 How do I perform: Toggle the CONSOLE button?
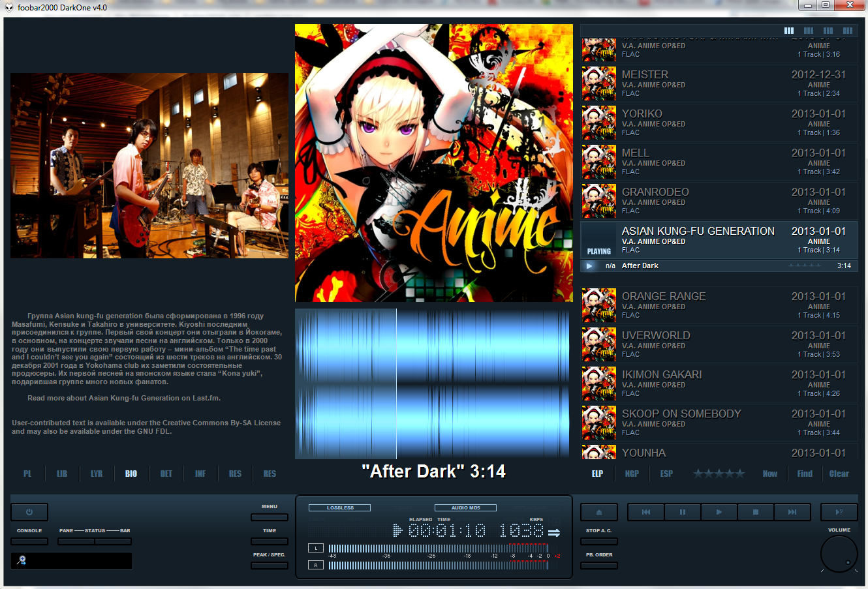click(29, 541)
